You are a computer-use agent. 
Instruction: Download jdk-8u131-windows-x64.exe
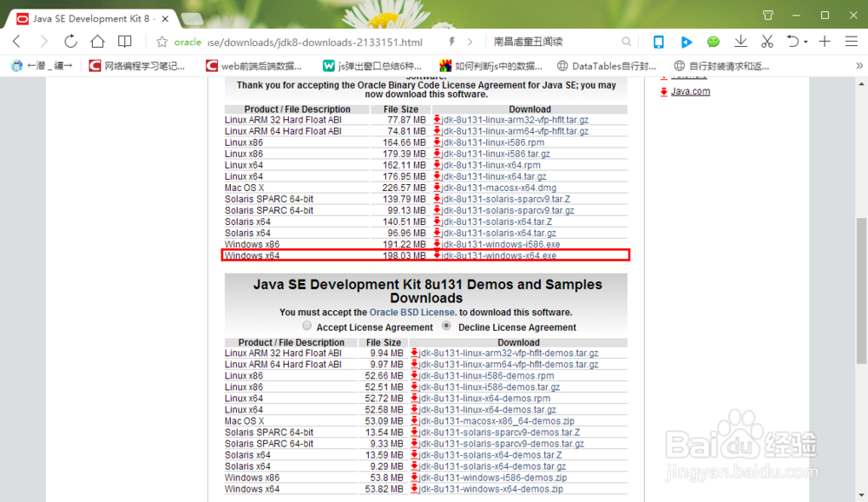pos(499,256)
